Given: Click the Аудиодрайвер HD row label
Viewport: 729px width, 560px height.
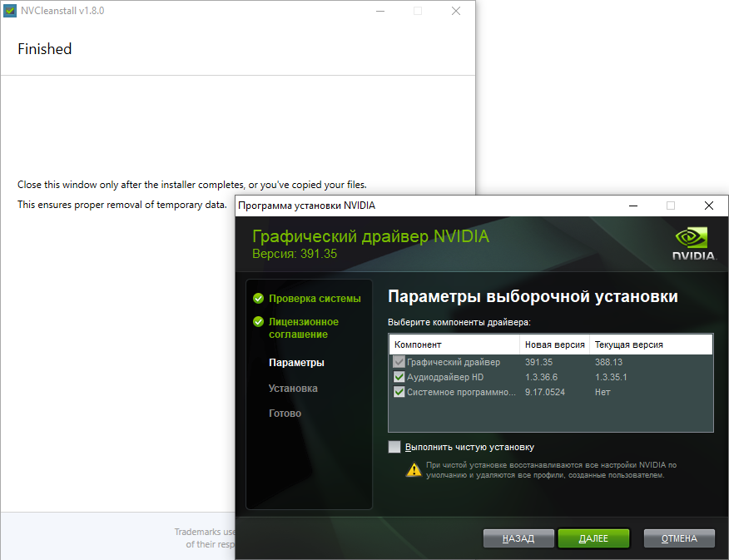Looking at the screenshot, I should [x=445, y=377].
